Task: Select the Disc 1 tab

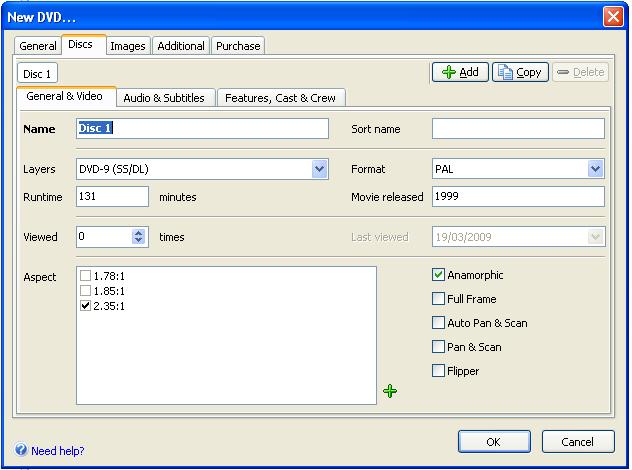Action: pyautogui.click(x=37, y=74)
